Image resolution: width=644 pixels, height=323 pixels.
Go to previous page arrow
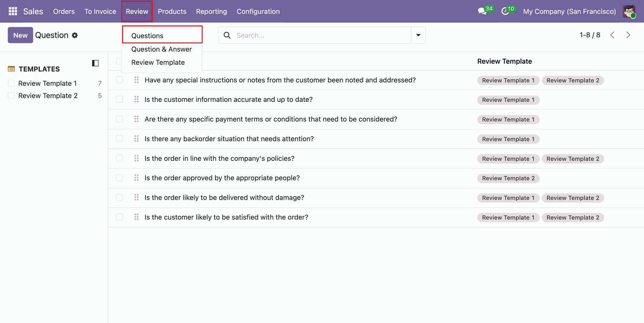click(x=612, y=35)
